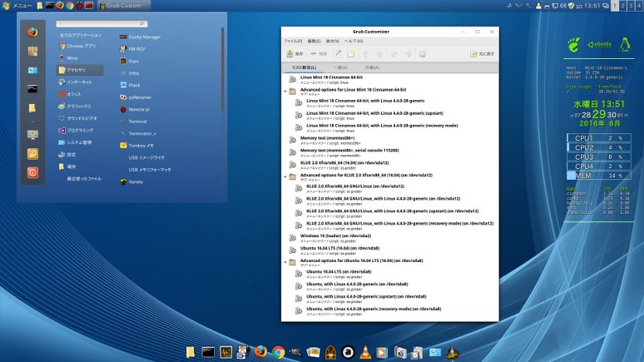Collapse Advanced options for KLUE 2.0 Xfce submenu
This screenshot has height=362, width=644.
point(286,177)
